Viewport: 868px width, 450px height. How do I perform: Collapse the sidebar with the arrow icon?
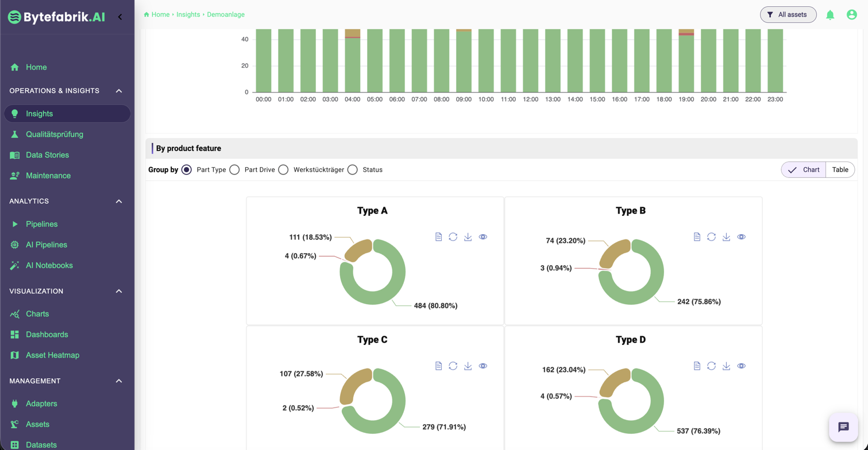120,17
